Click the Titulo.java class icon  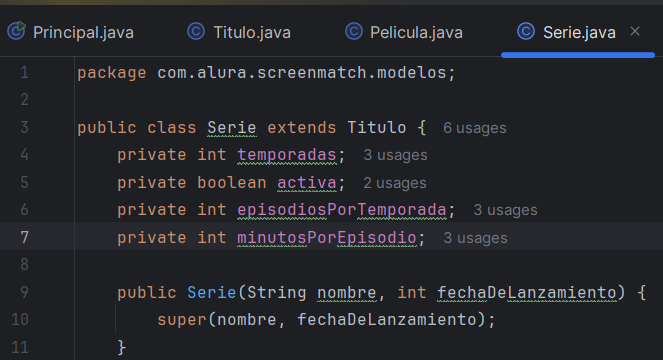(196, 31)
